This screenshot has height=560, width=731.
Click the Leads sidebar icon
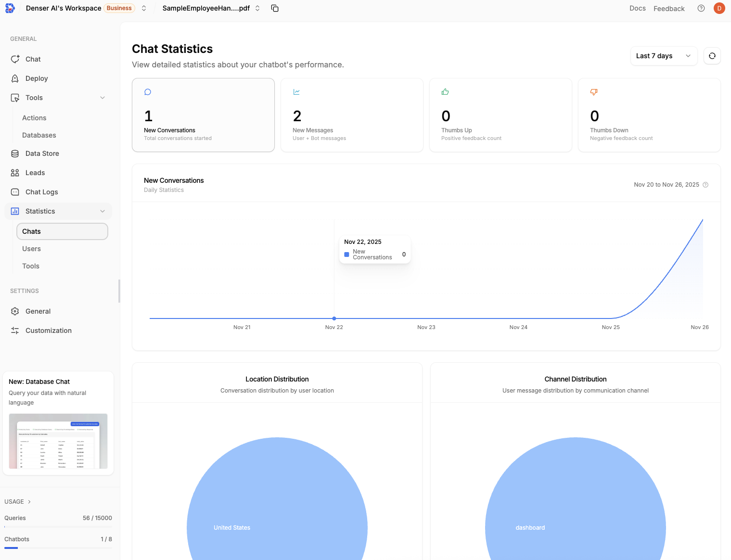point(15,173)
